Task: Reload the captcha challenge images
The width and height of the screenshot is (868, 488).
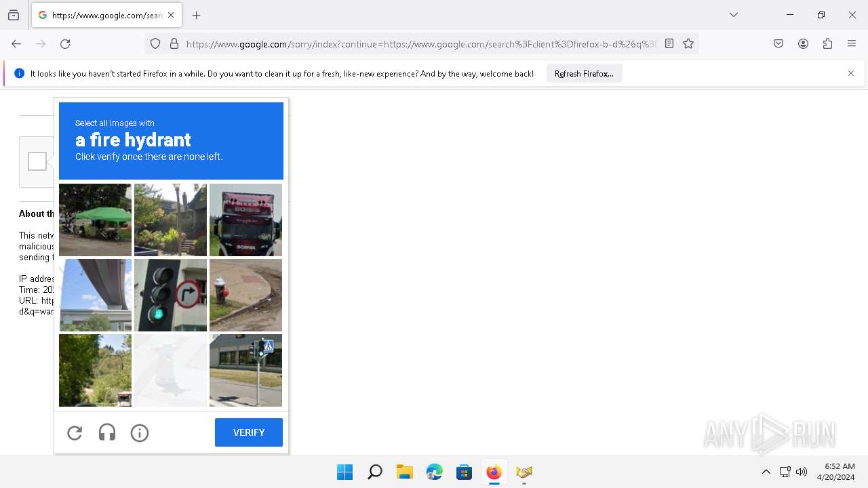Action: coord(75,432)
